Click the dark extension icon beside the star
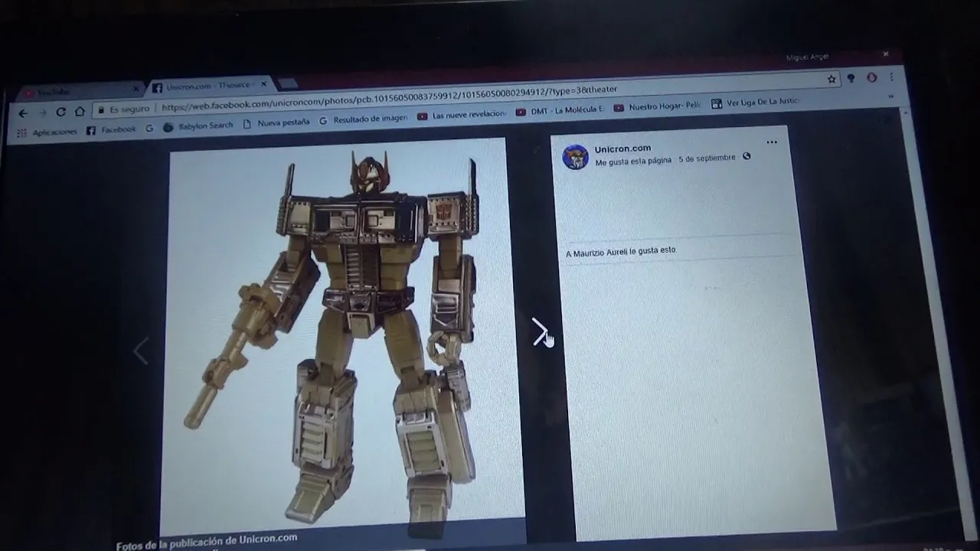 [x=851, y=78]
